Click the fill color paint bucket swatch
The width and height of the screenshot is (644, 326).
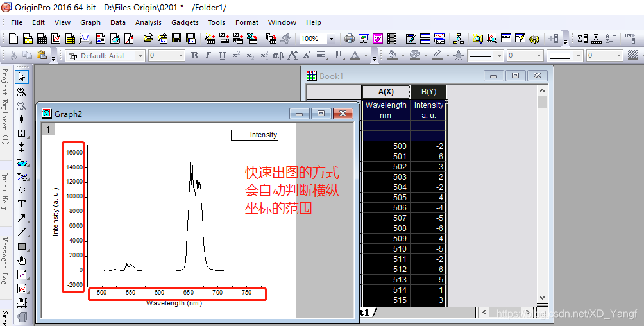393,55
